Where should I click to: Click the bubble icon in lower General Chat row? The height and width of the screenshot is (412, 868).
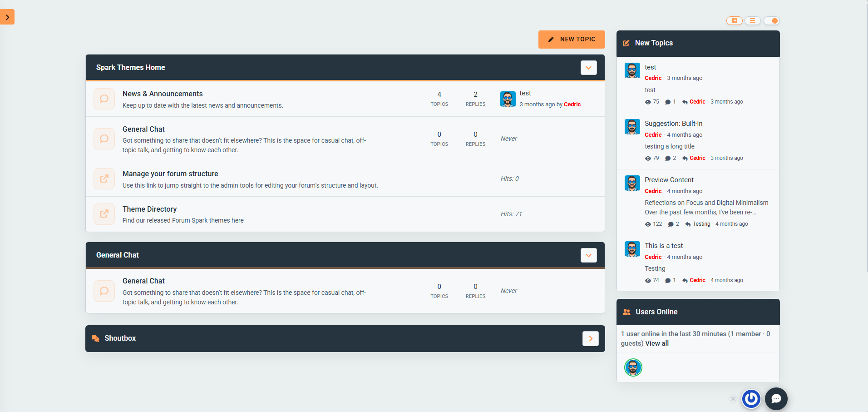104,291
